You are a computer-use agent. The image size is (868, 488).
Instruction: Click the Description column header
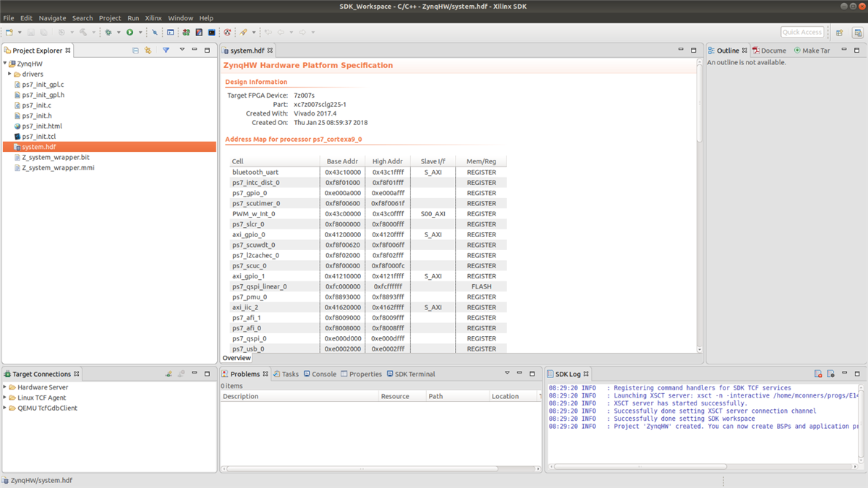click(x=299, y=396)
